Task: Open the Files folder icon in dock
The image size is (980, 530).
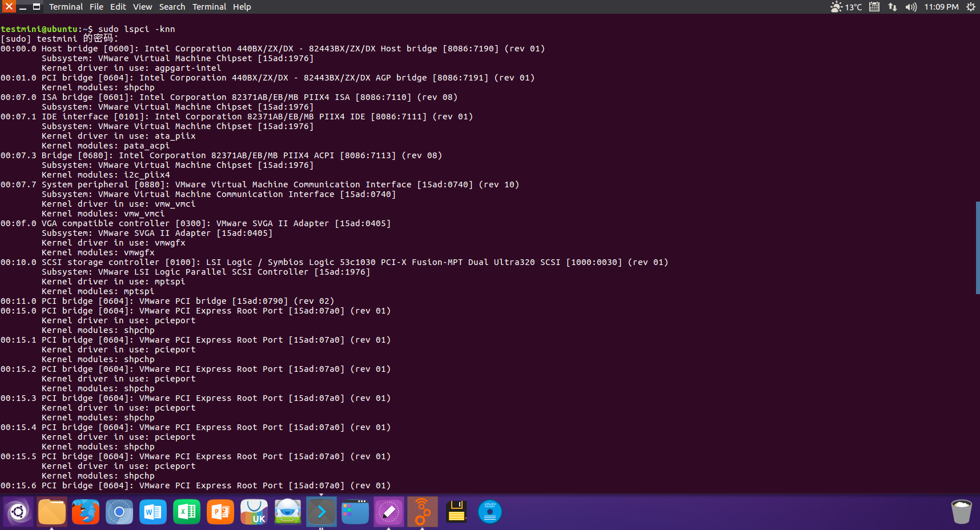Action: click(52, 512)
